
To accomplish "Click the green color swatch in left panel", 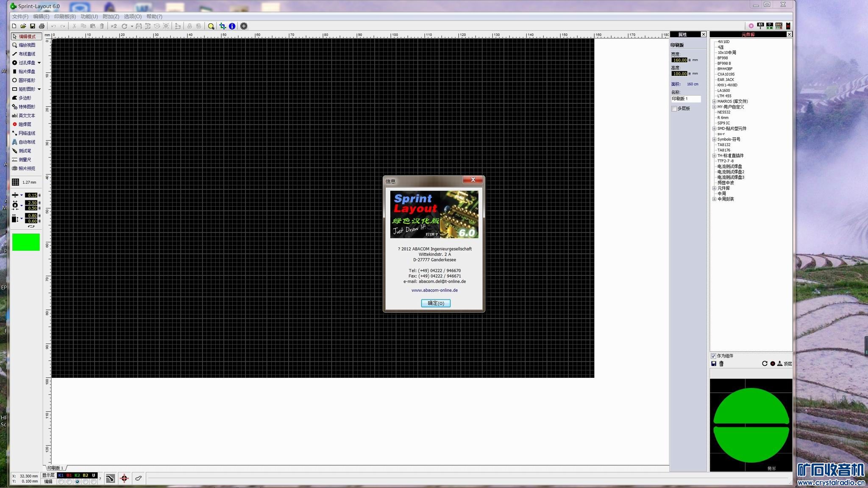I will [x=26, y=242].
